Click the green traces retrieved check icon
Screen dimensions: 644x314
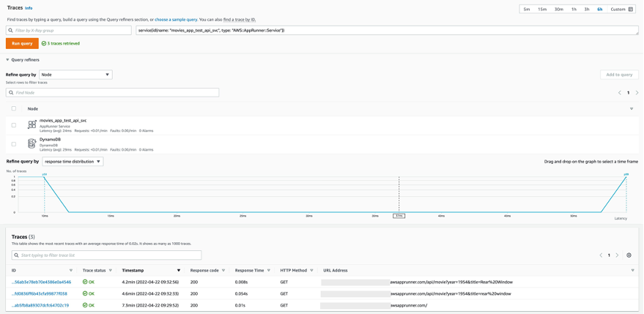44,43
